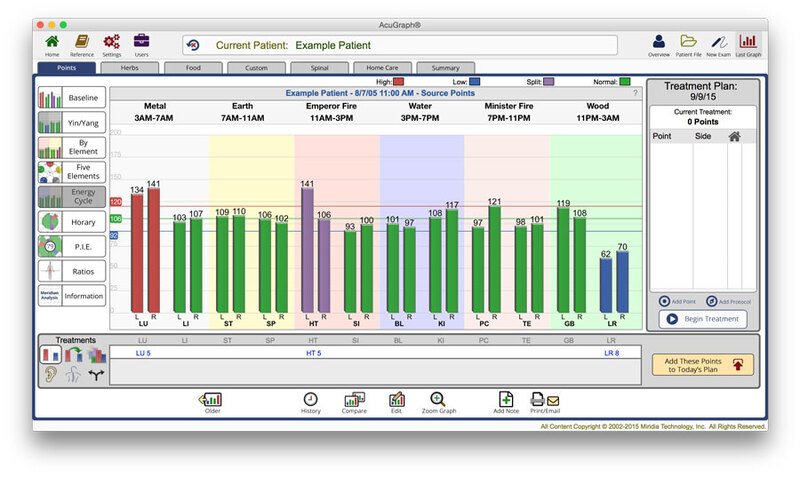Select the Five Elements graph view
The image size is (800, 477).
click(71, 172)
